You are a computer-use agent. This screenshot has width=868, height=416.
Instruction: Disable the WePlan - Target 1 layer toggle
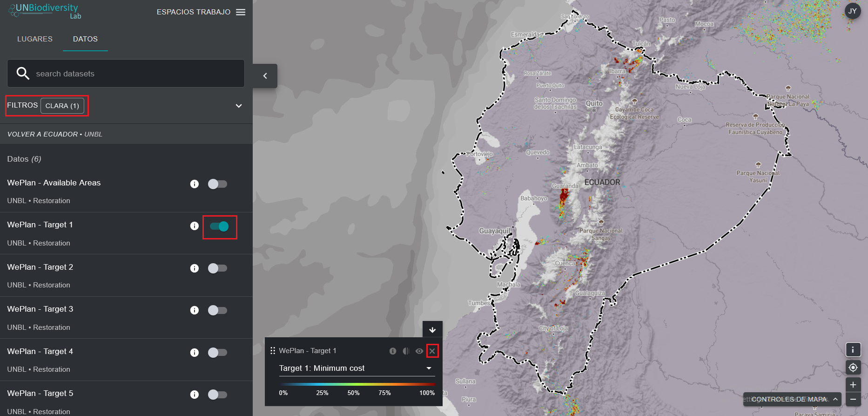point(219,226)
